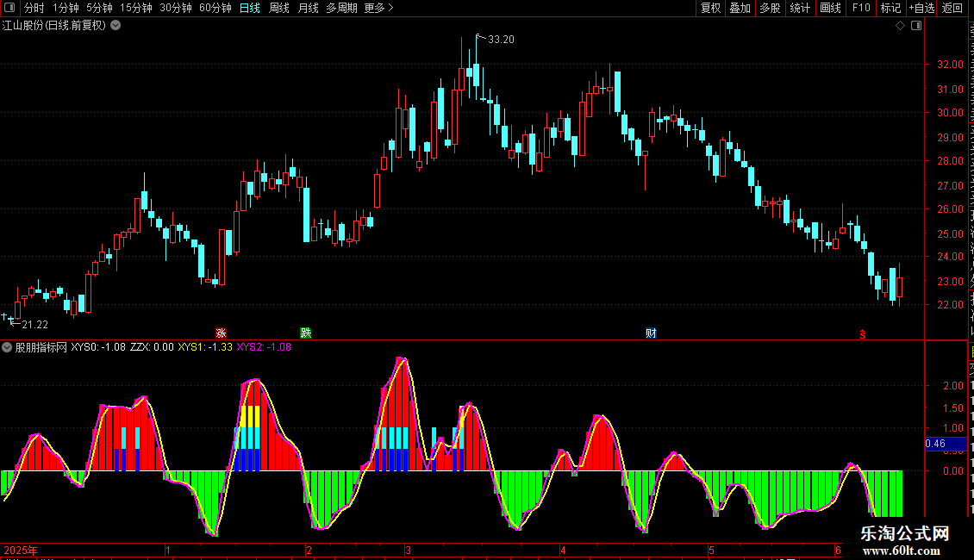
Task: Click the 32.00 price axis label
Action: tap(951, 65)
